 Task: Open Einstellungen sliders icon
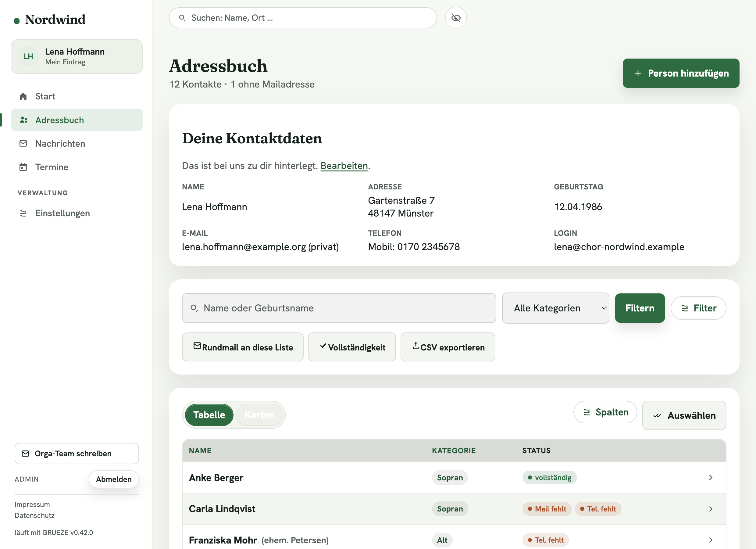click(x=23, y=213)
